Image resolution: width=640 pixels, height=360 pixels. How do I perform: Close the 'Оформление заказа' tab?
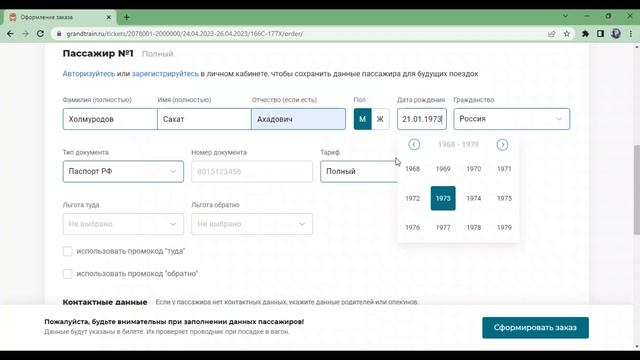point(109,17)
